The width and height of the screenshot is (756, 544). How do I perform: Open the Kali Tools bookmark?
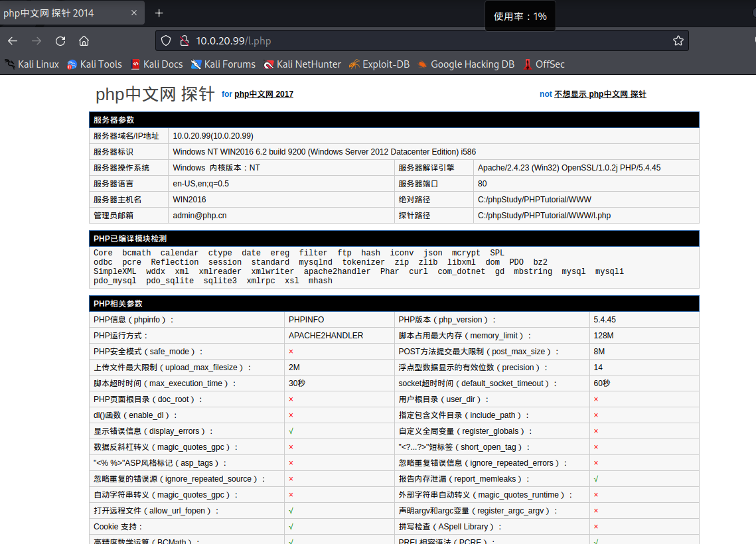pyautogui.click(x=94, y=64)
